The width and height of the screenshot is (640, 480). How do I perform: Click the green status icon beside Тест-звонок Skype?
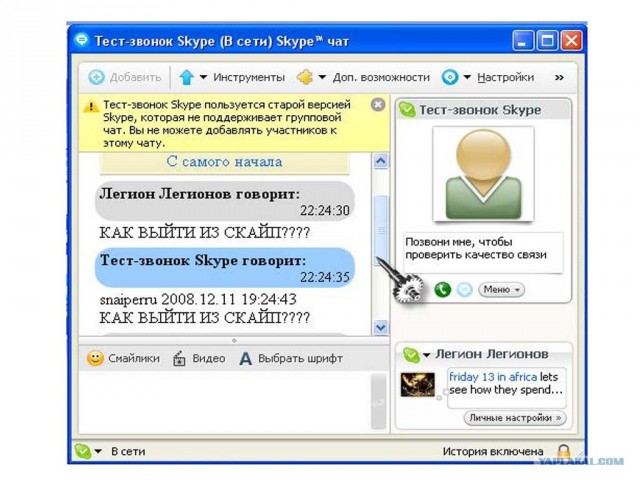pyautogui.click(x=407, y=109)
